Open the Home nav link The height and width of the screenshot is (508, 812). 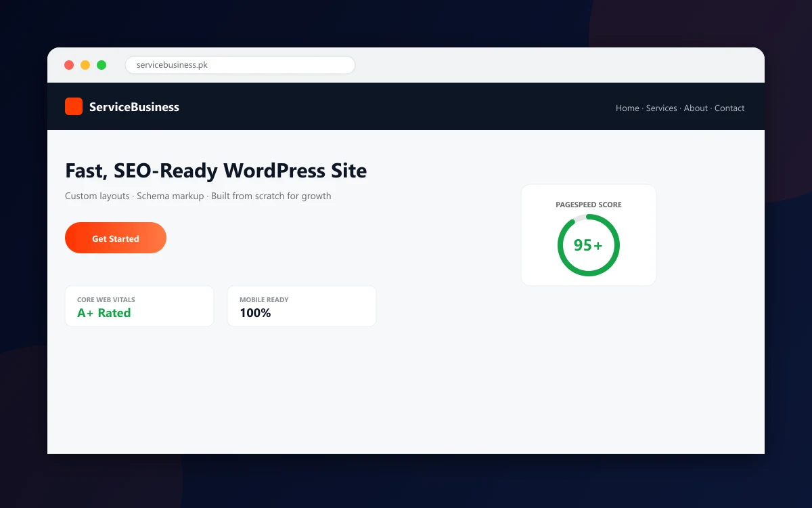pyautogui.click(x=627, y=108)
